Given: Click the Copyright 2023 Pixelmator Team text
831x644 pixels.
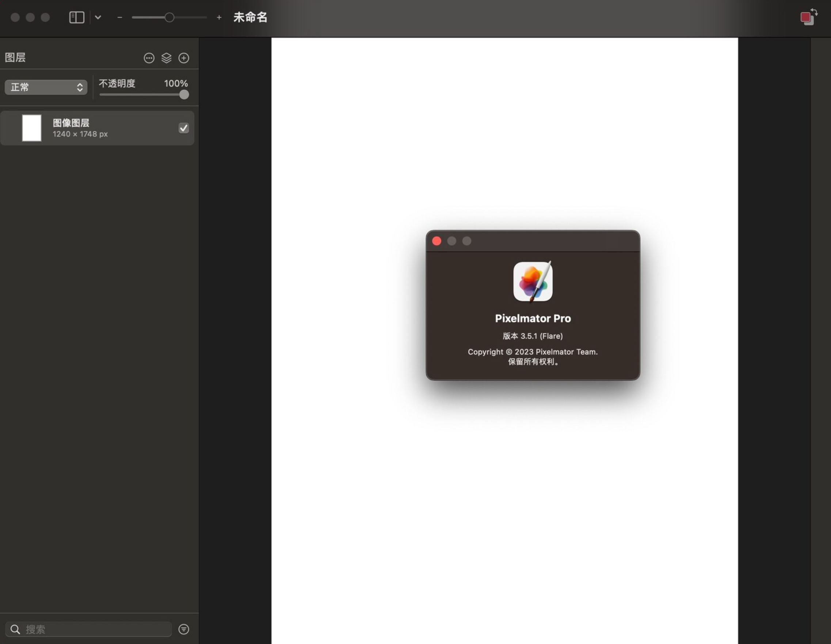Looking at the screenshot, I should (533, 352).
